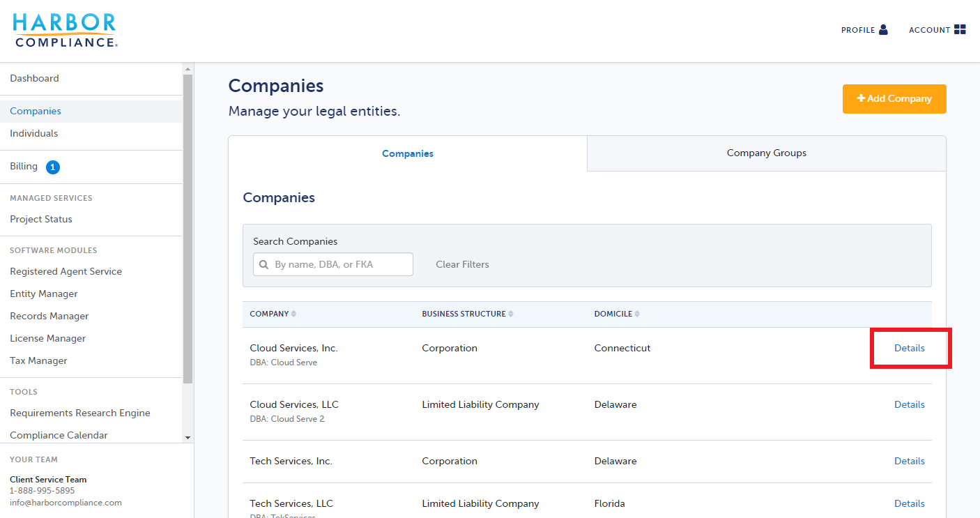This screenshot has width=980, height=518.
Task: Click the PROFILE label in header
Action: pyautogui.click(x=858, y=30)
